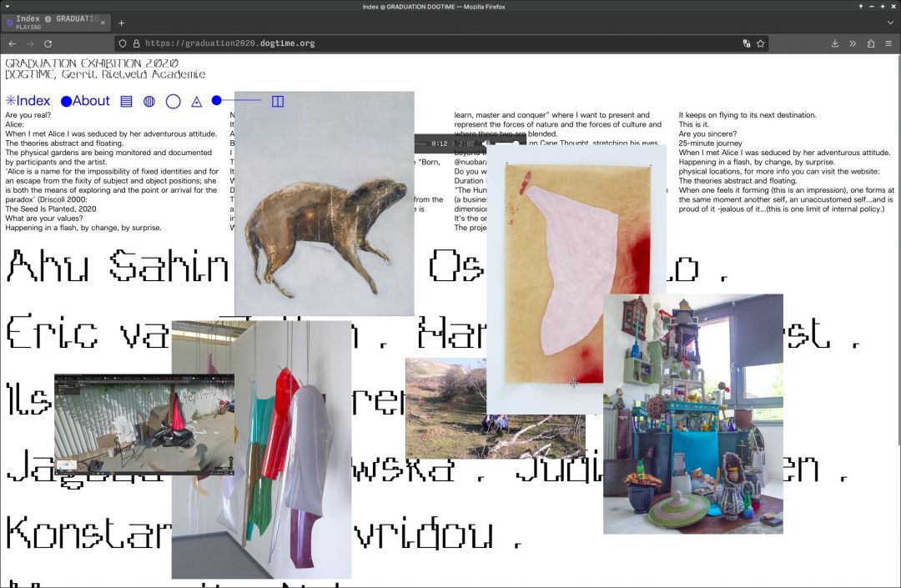Expand the list all tabs chevron

click(x=889, y=23)
